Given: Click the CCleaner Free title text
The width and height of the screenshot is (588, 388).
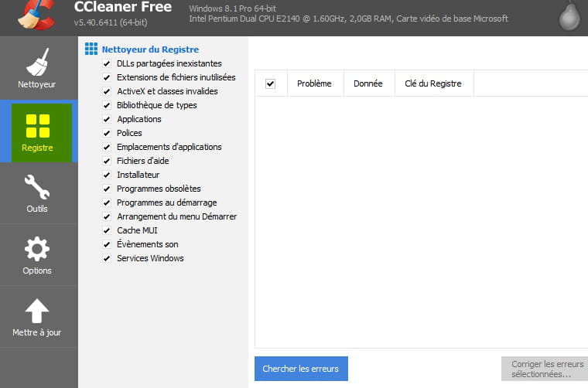Looking at the screenshot, I should pos(123,7).
